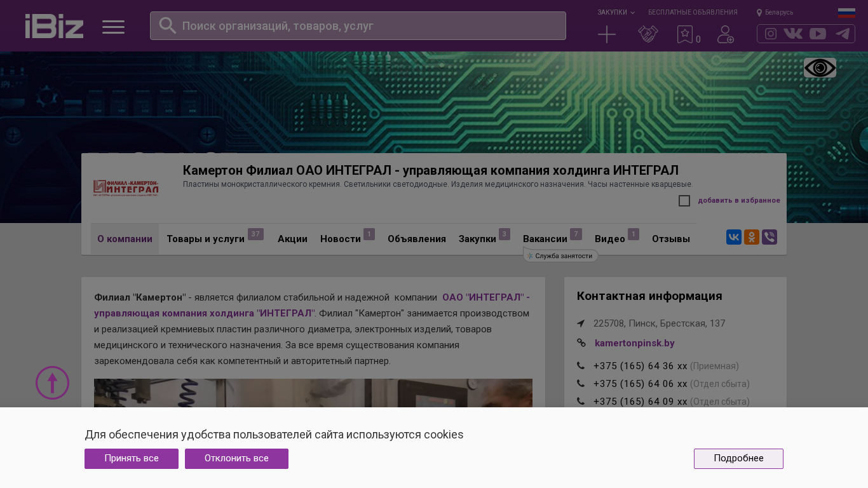Click the company name heading Камертон Филиал
Image resolution: width=868 pixels, height=488 pixels.
[431, 170]
